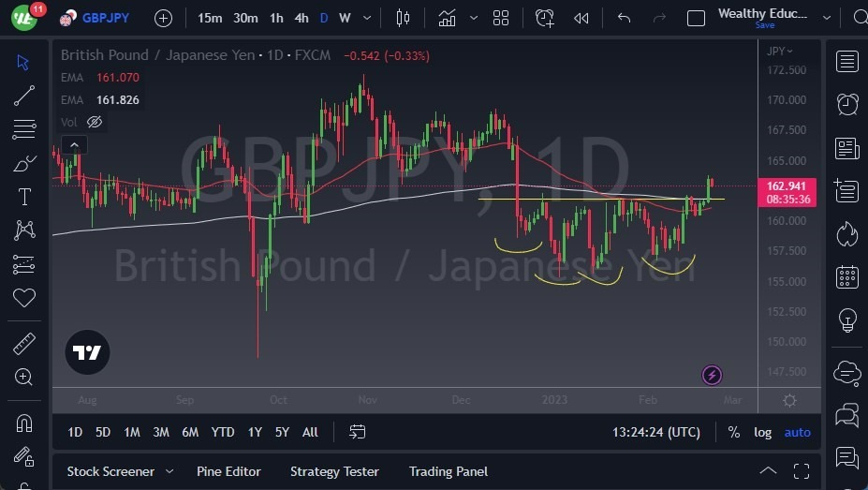Viewport: 868px width, 490px height.
Task: Switch to 4h timeframe
Action: [x=302, y=19]
